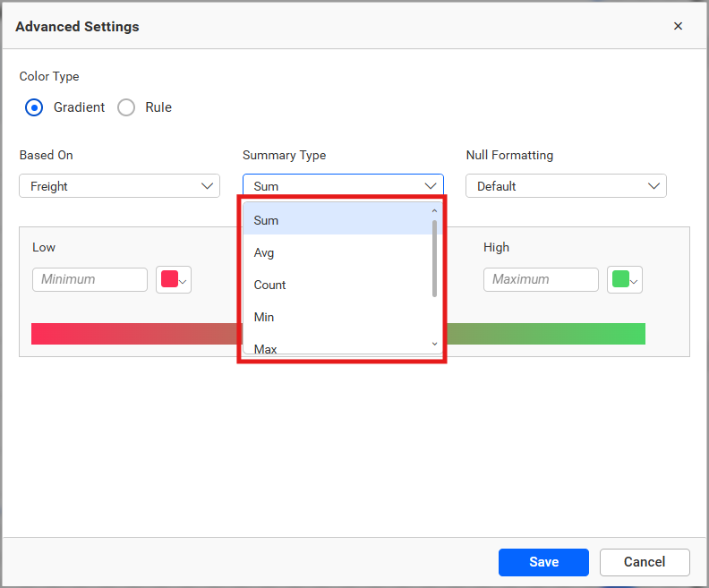Open the Based On Freight dropdown

click(119, 186)
